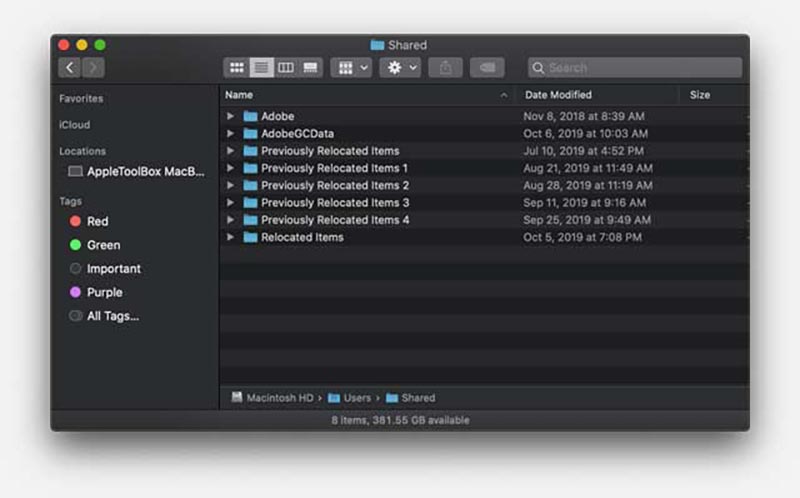
Task: Click the Share toolbar button
Action: click(445, 68)
